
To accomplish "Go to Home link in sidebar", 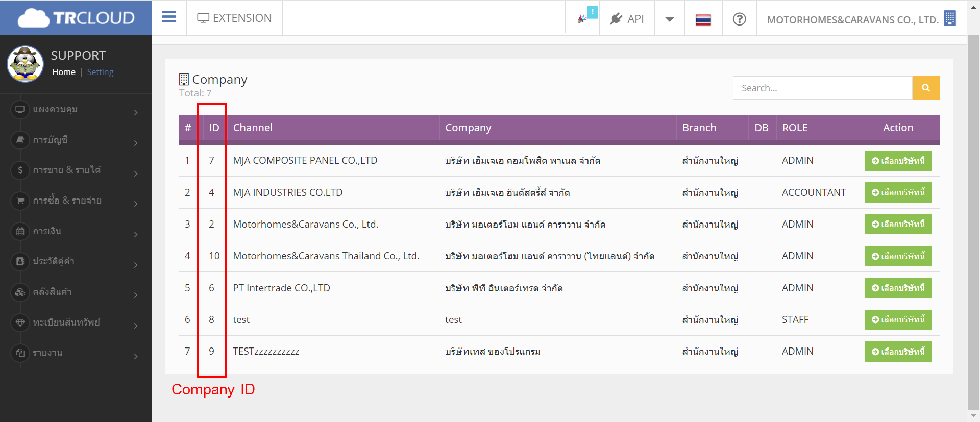I will click(64, 72).
